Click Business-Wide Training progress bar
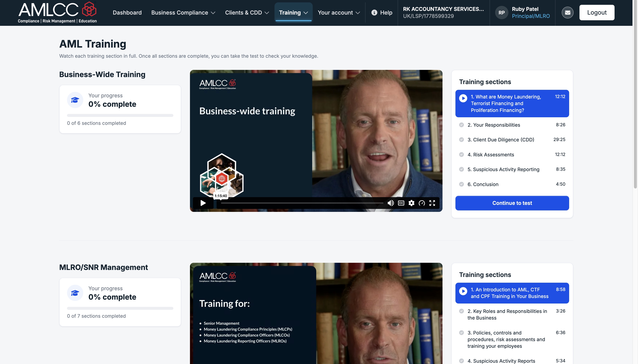Viewport: 638px width, 364px height. pos(120,115)
